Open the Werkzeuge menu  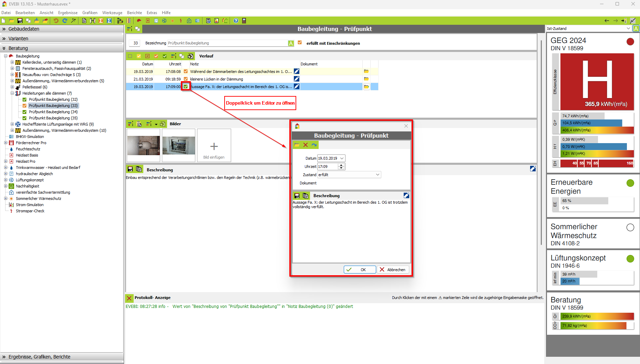112,13
